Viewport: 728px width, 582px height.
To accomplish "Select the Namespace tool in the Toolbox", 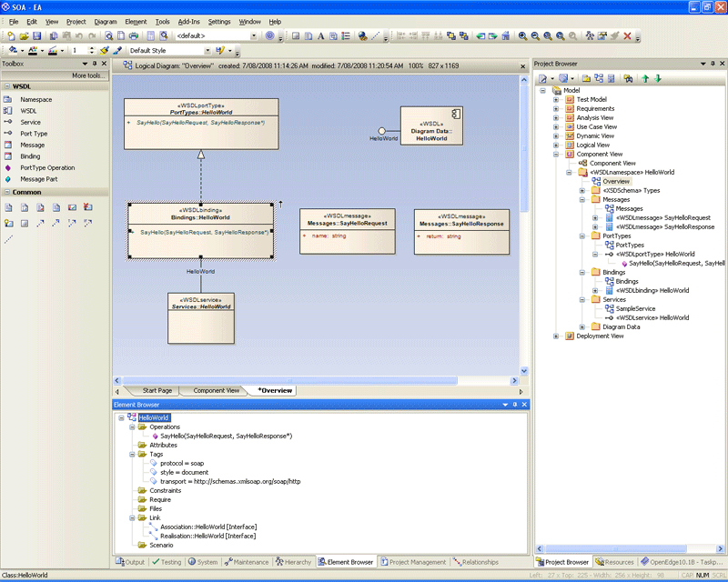I will (x=36, y=99).
